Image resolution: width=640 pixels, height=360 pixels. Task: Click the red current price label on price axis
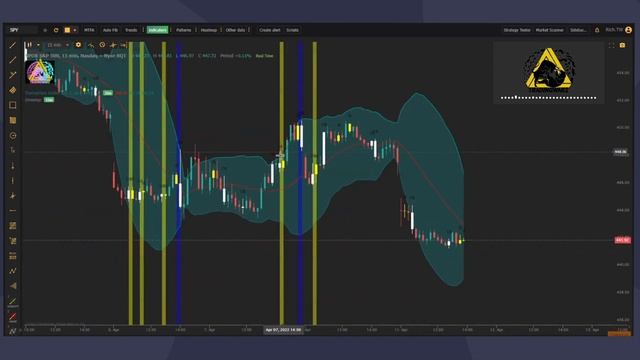[x=622, y=240]
